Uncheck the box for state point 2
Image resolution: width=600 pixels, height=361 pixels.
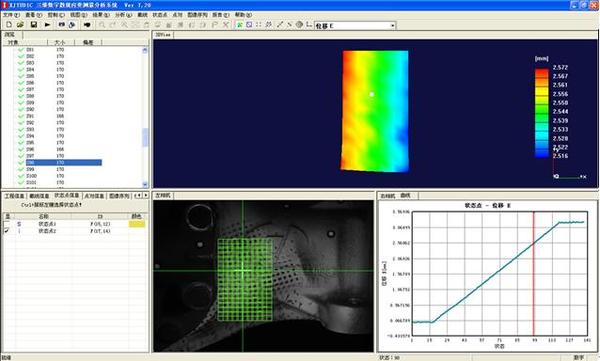tap(7, 231)
